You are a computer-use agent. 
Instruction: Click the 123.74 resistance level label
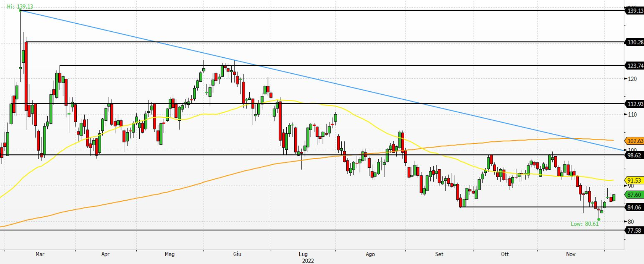[x=635, y=66]
